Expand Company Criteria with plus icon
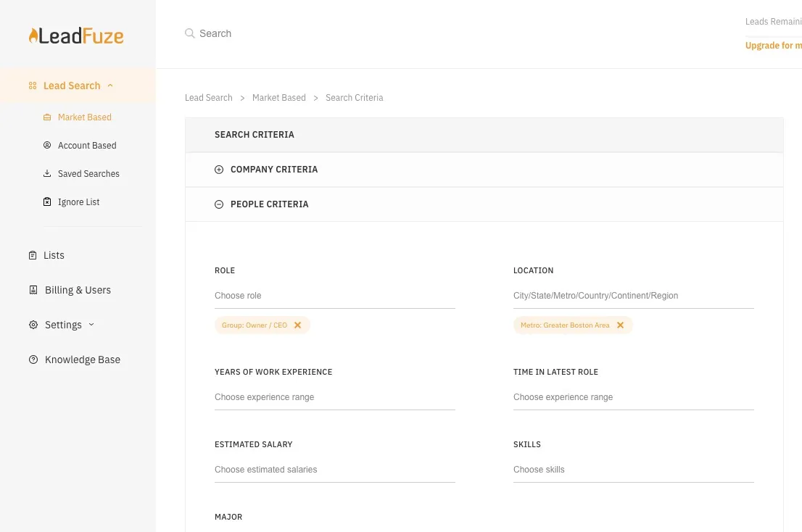 (x=219, y=170)
